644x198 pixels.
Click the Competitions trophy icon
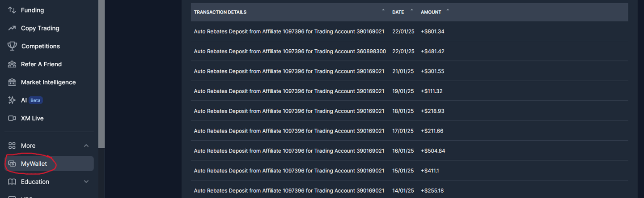click(x=12, y=46)
